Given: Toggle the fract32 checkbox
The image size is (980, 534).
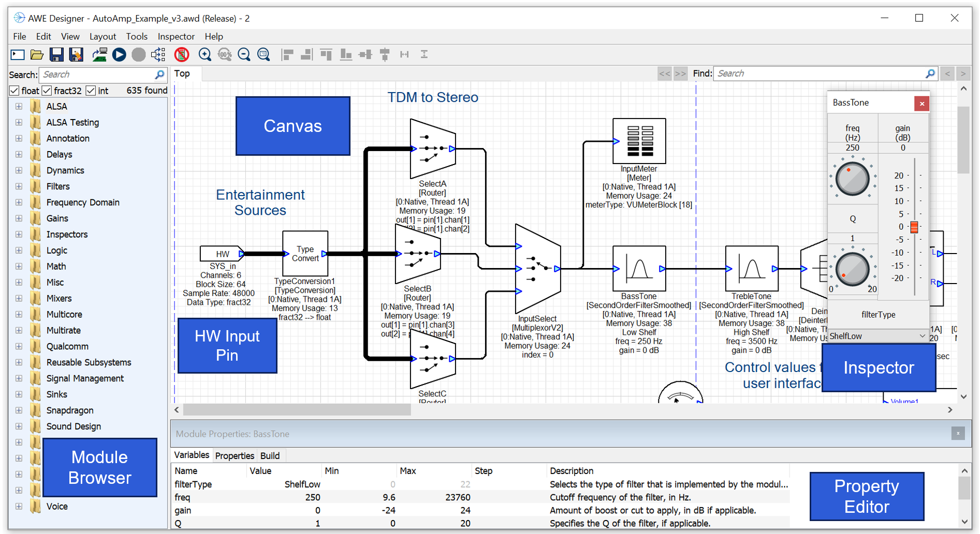Looking at the screenshot, I should [47, 91].
